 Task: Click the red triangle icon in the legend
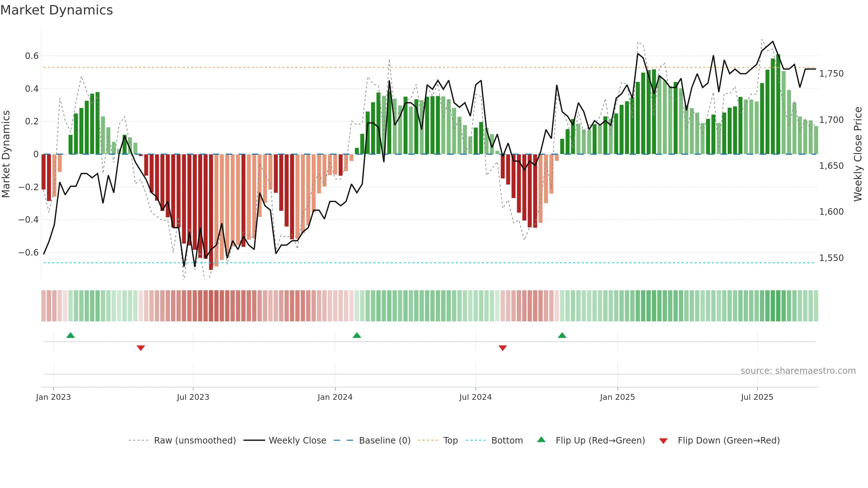[x=663, y=441]
